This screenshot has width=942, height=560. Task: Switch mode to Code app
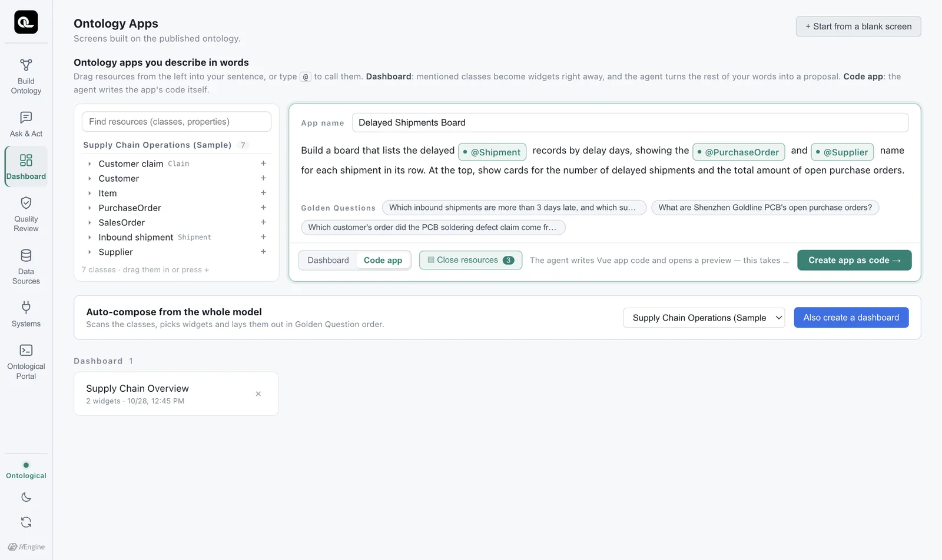[x=383, y=260]
